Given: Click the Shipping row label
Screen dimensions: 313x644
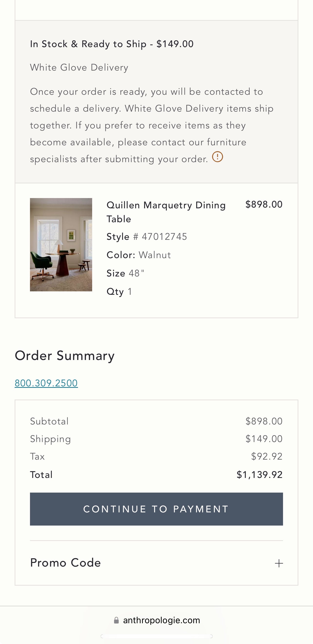Looking at the screenshot, I should click(51, 439).
